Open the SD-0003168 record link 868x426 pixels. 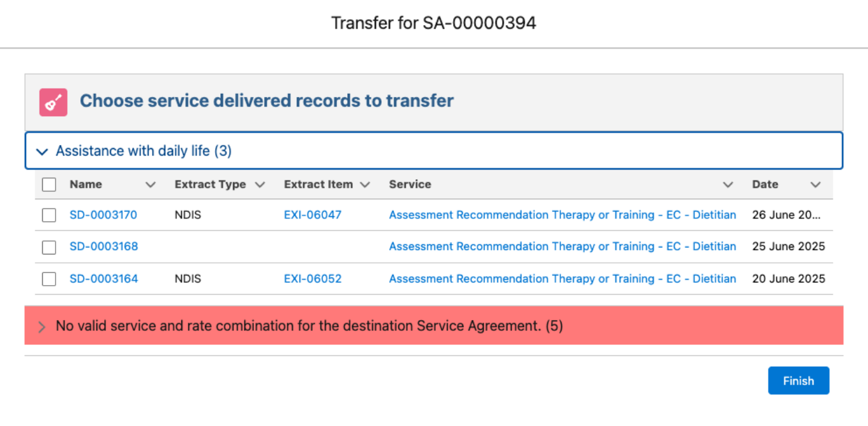103,246
